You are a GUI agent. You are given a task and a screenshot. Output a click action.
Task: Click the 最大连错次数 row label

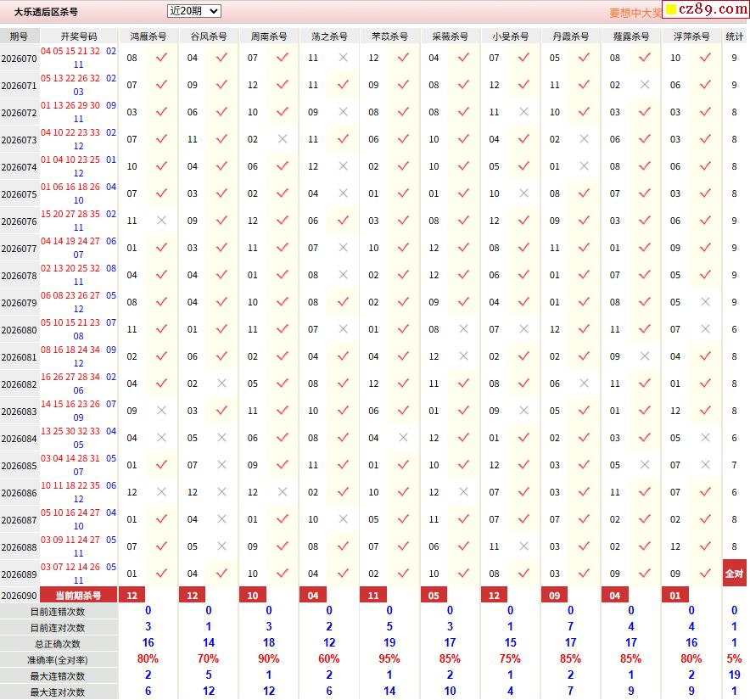click(x=58, y=676)
